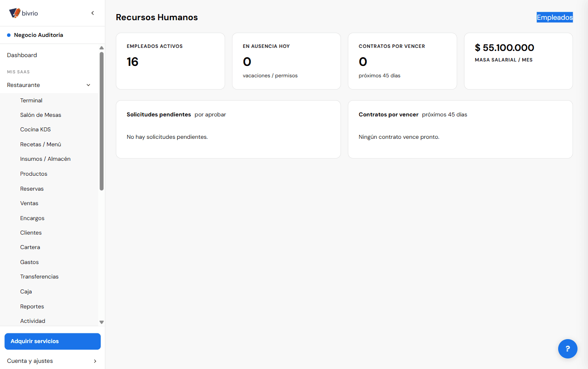This screenshot has height=369, width=588.
Task: Select Recetas / Menú
Action: 41,145
